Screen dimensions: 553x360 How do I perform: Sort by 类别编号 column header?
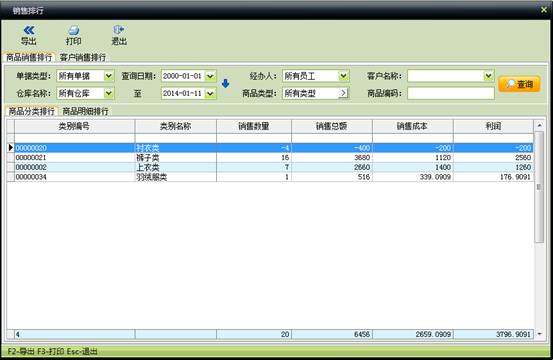[74, 126]
